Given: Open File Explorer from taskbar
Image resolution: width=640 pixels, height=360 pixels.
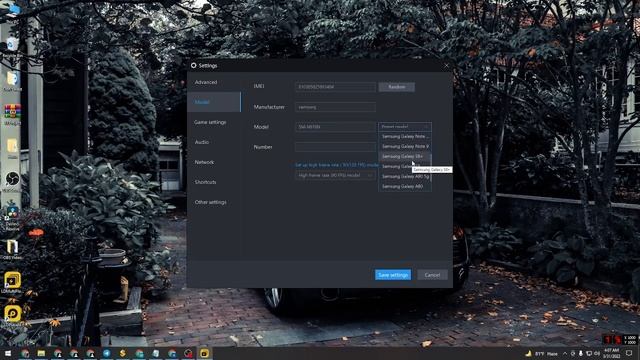Looking at the screenshot, I should tap(41, 353).
